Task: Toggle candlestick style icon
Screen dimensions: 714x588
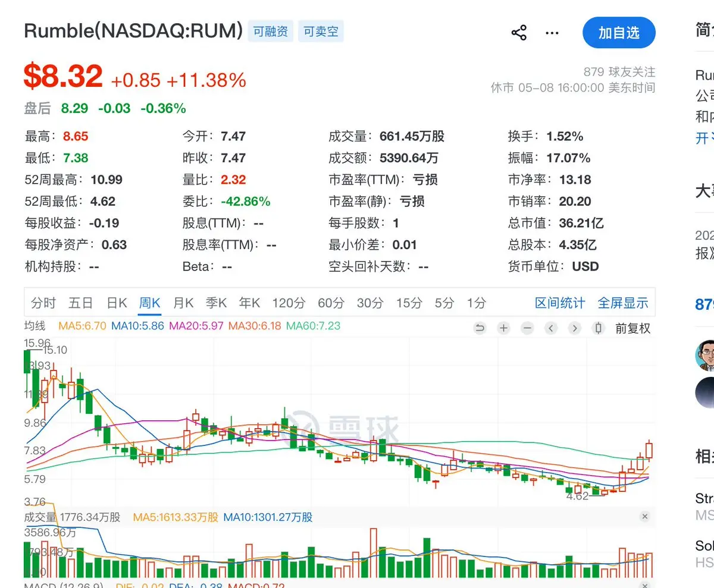Action: click(x=599, y=328)
